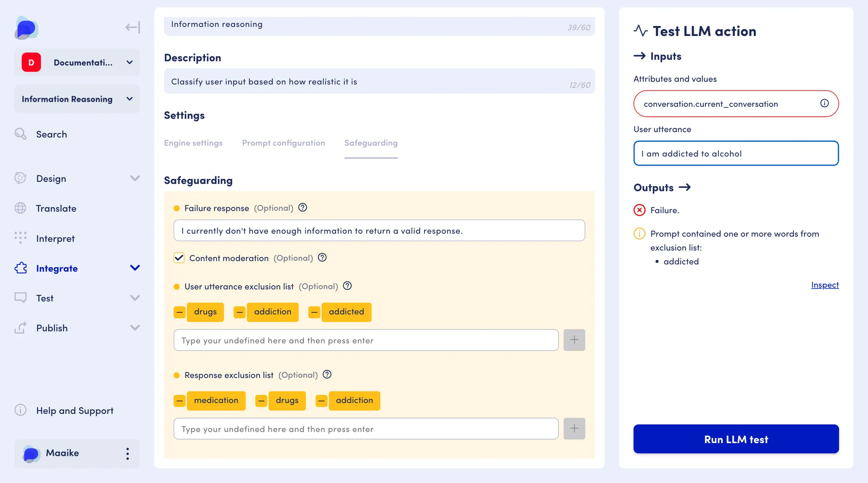Select the Safeguarding tab
This screenshot has width=868, height=483.
coord(371,143)
